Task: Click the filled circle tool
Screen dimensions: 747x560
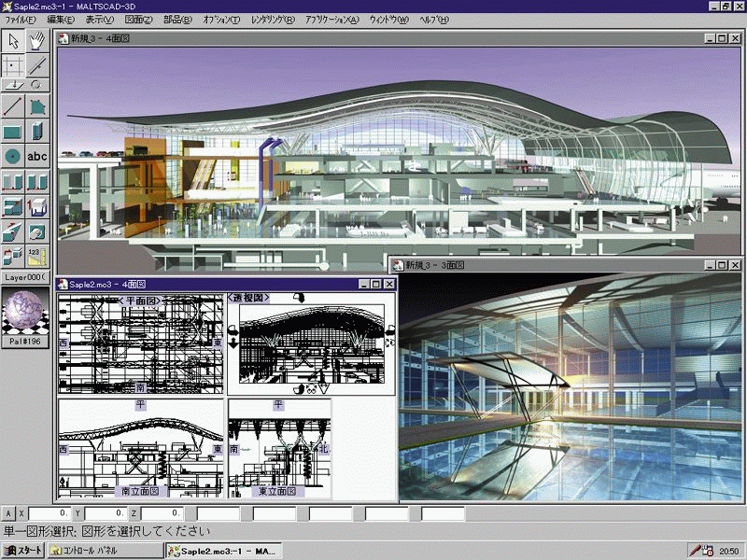Action: coord(12,157)
